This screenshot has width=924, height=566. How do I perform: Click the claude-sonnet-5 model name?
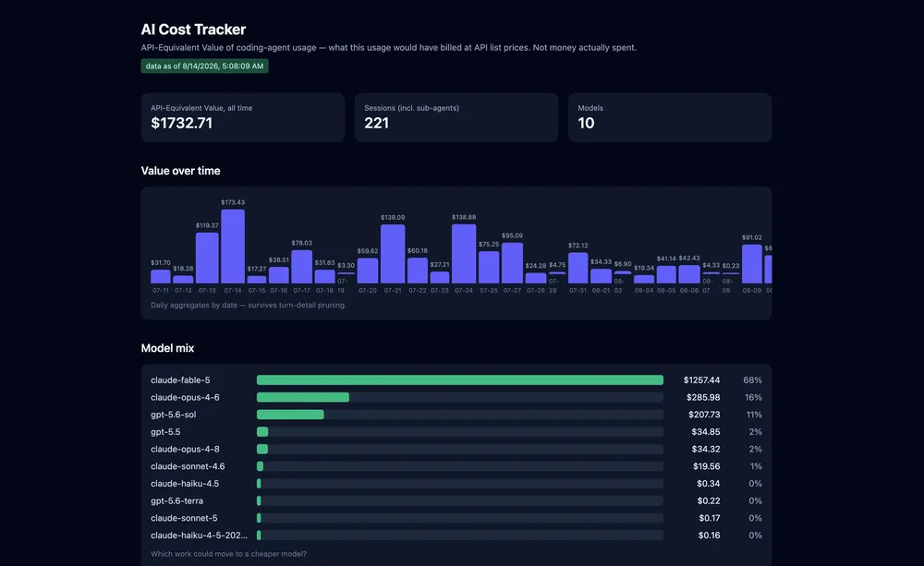(184, 518)
